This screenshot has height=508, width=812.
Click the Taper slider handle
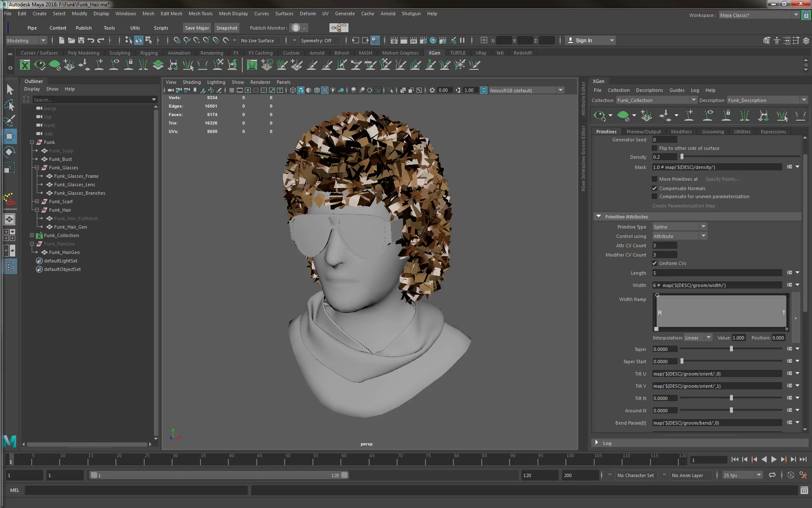coord(731,349)
